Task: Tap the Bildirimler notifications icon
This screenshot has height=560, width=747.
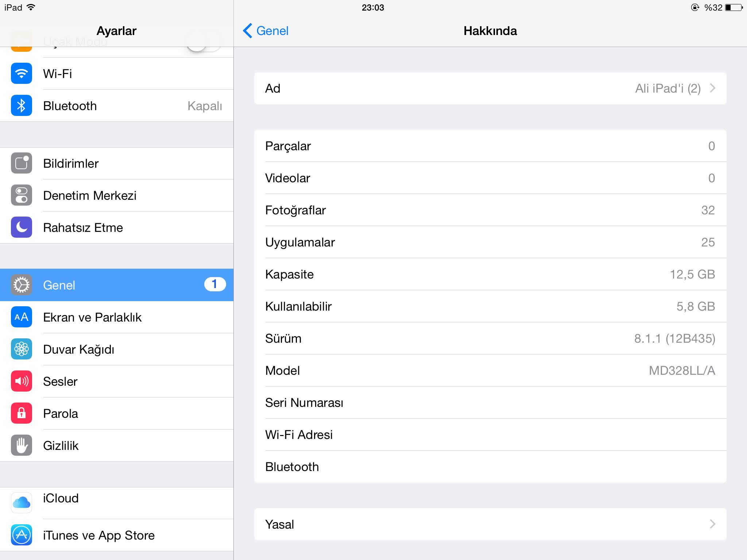Action: pyautogui.click(x=22, y=163)
